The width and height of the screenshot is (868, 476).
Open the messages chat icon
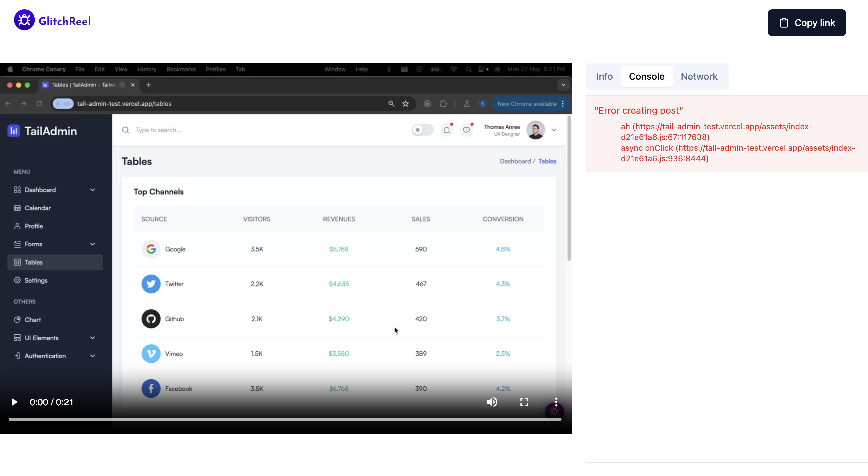click(466, 130)
